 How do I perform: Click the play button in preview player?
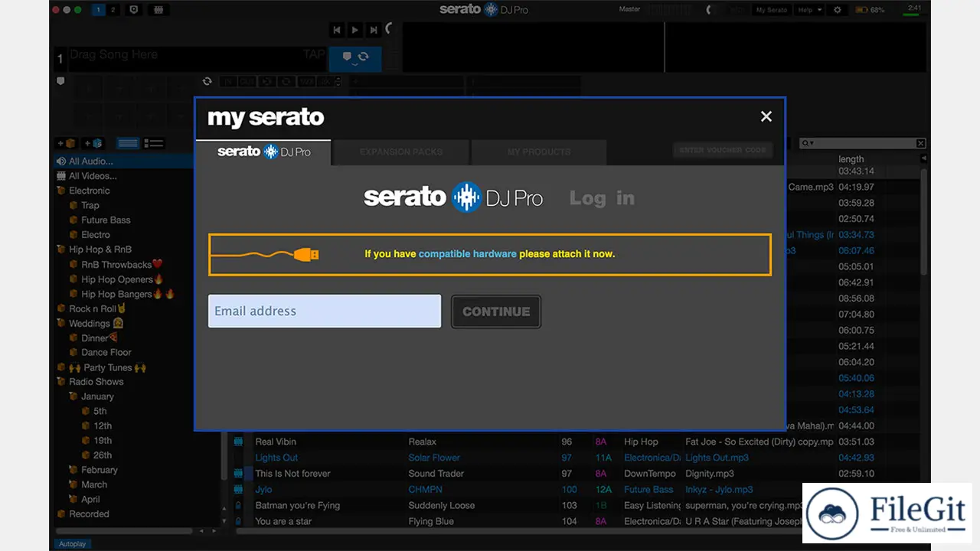354,30
